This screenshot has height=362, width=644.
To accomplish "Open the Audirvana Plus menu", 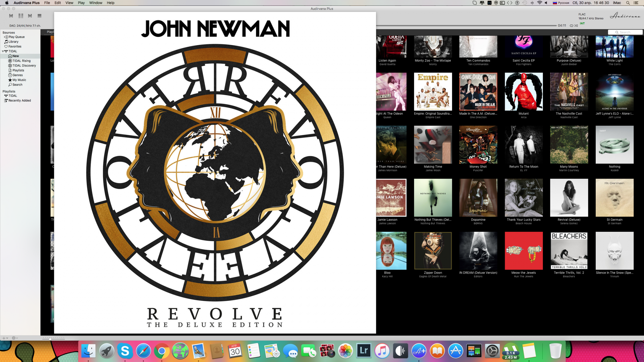I will pyautogui.click(x=27, y=3).
